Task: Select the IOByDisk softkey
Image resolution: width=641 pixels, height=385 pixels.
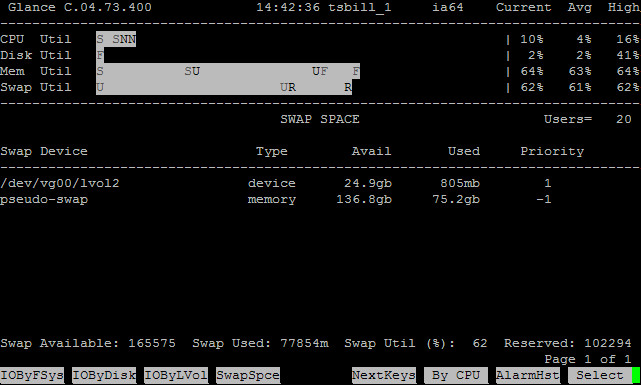Action: pos(104,375)
